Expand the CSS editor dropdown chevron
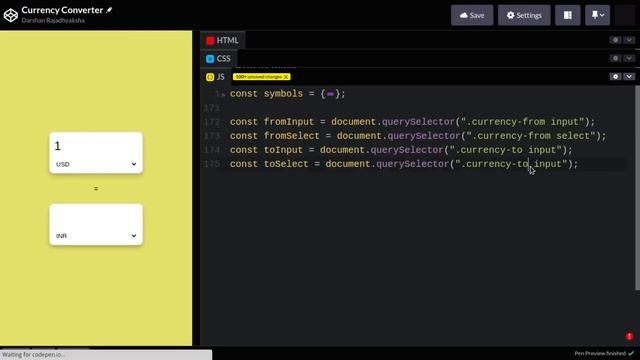Viewport: 640px width, 360px height. (x=629, y=58)
